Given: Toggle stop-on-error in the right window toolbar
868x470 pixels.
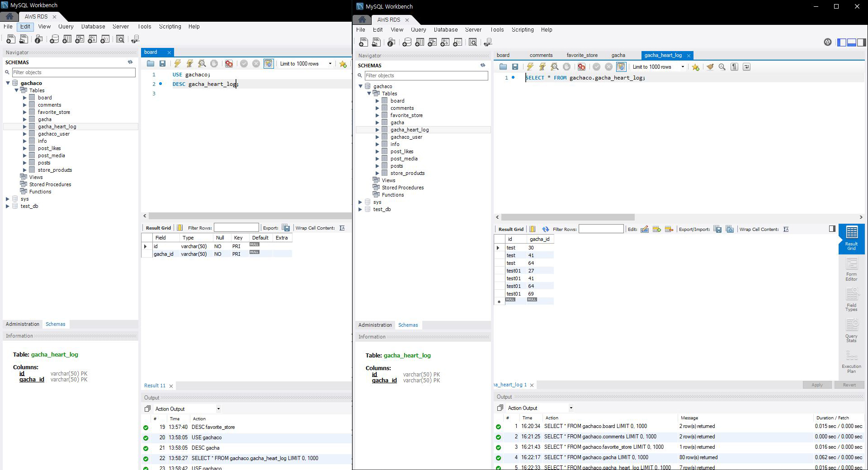Looking at the screenshot, I should coord(581,67).
